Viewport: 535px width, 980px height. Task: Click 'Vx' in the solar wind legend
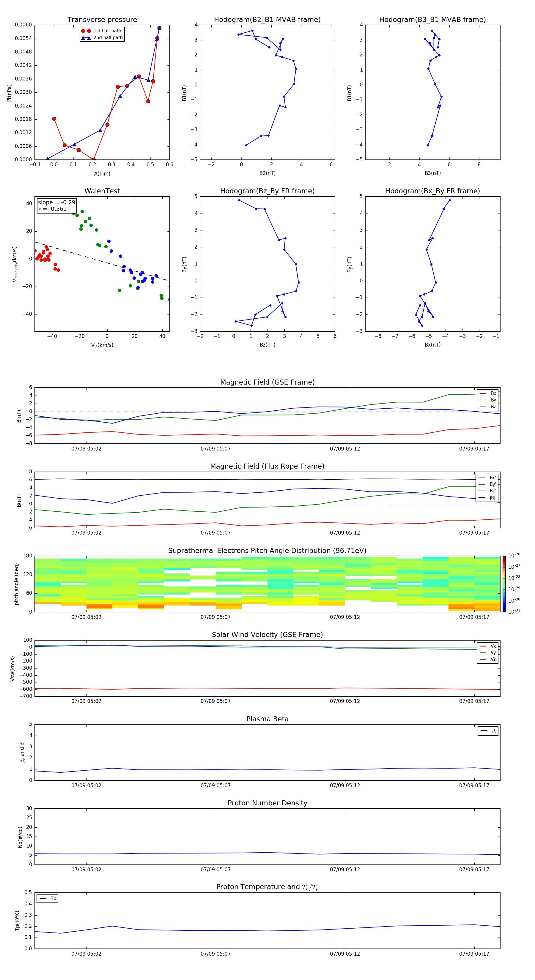pos(488,646)
